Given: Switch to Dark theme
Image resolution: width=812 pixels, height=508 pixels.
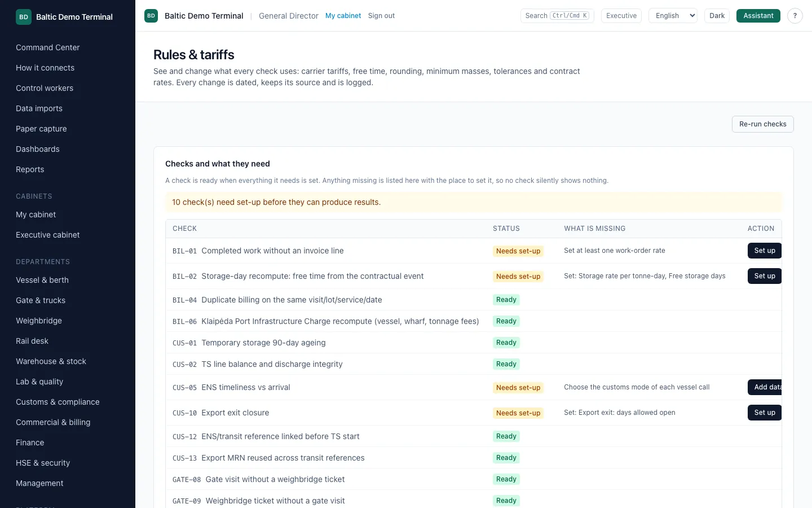Looking at the screenshot, I should [x=717, y=16].
